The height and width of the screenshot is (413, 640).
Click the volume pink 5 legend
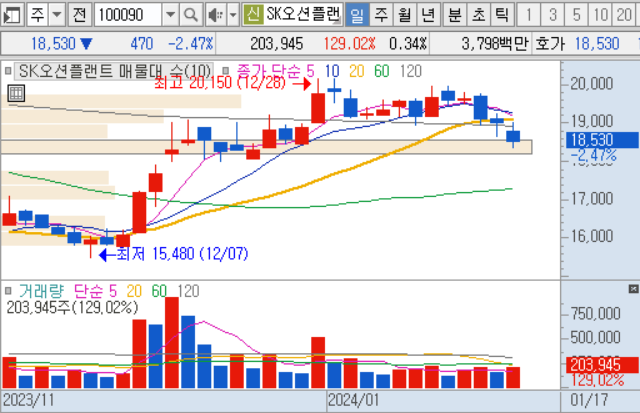(x=113, y=291)
